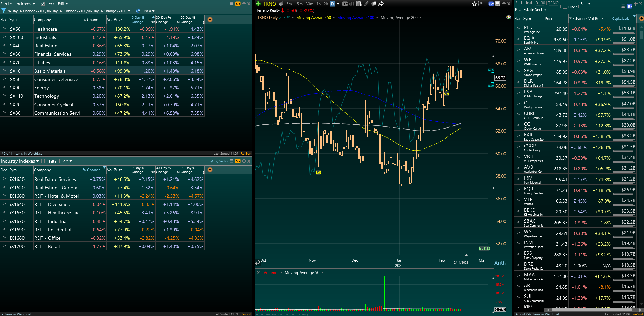Image resolution: width=644 pixels, height=316 pixels.
Task: Open the add-to-spreadsheet grid icon
Action: 359,4
